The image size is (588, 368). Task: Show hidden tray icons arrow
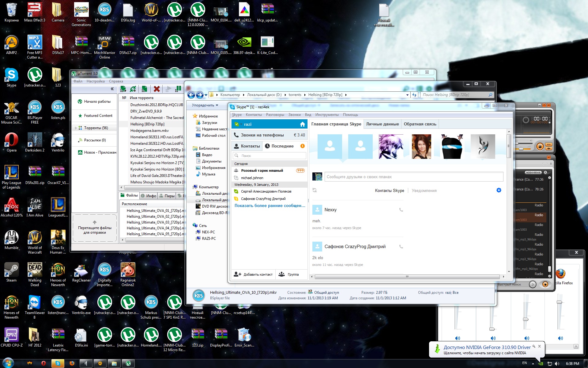tap(533, 364)
